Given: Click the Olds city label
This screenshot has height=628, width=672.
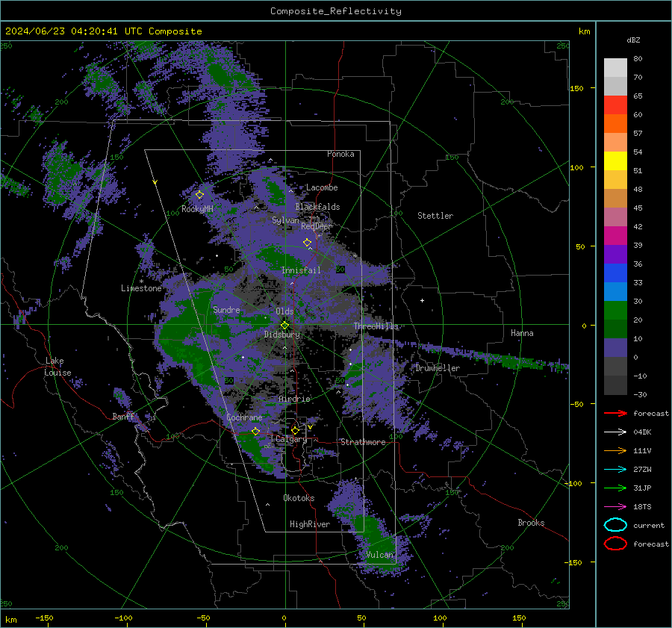Looking at the screenshot, I should [x=284, y=311].
